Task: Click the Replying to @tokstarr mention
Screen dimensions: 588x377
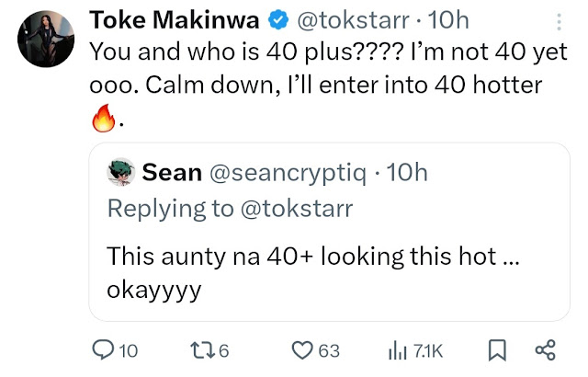Action: pyautogui.click(x=295, y=208)
